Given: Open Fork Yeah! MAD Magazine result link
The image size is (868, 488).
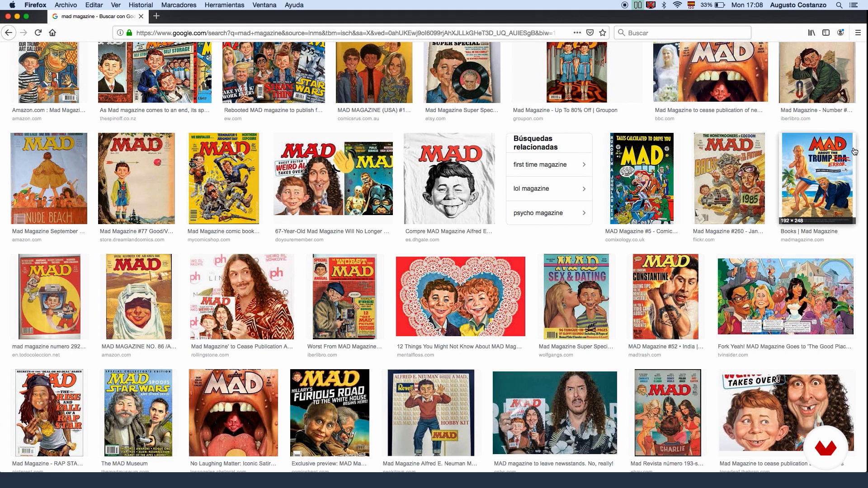Looking at the screenshot, I should (x=784, y=347).
